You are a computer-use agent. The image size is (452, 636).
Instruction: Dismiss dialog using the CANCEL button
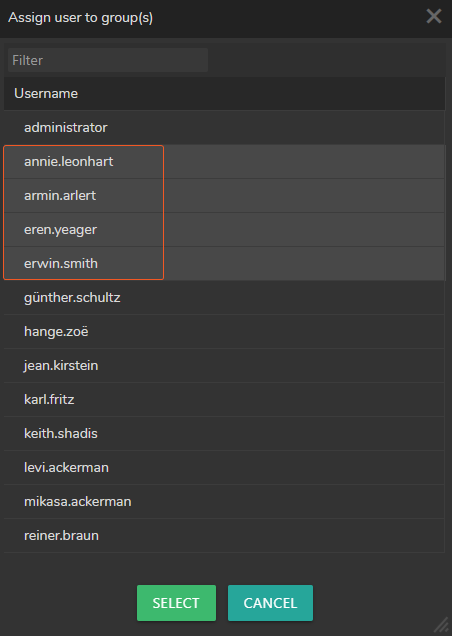point(270,603)
